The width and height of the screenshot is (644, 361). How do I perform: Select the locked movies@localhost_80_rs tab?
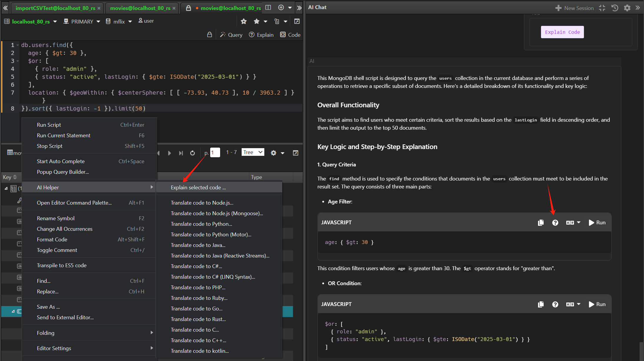coord(230,8)
